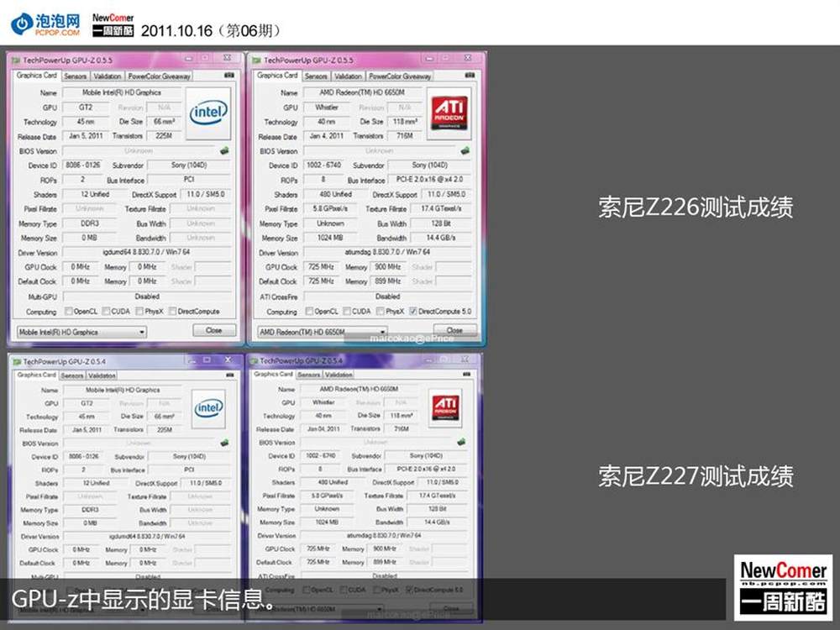Click the Name field in GPU-Z 0.5.5 Intel window
This screenshot has height=630, width=840.
point(122,92)
